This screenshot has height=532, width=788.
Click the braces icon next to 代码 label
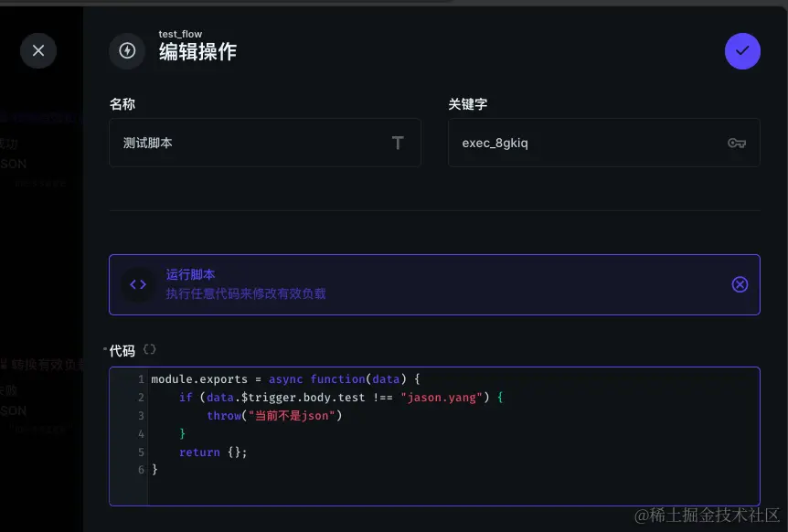tap(149, 349)
